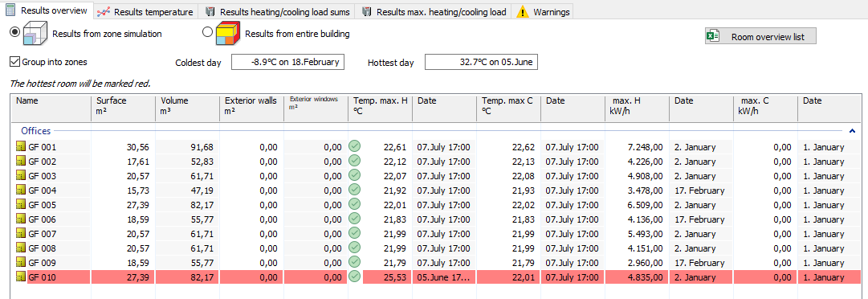The height and width of the screenshot is (299, 868).
Task: Click room icon for GF 002
Action: point(21,162)
